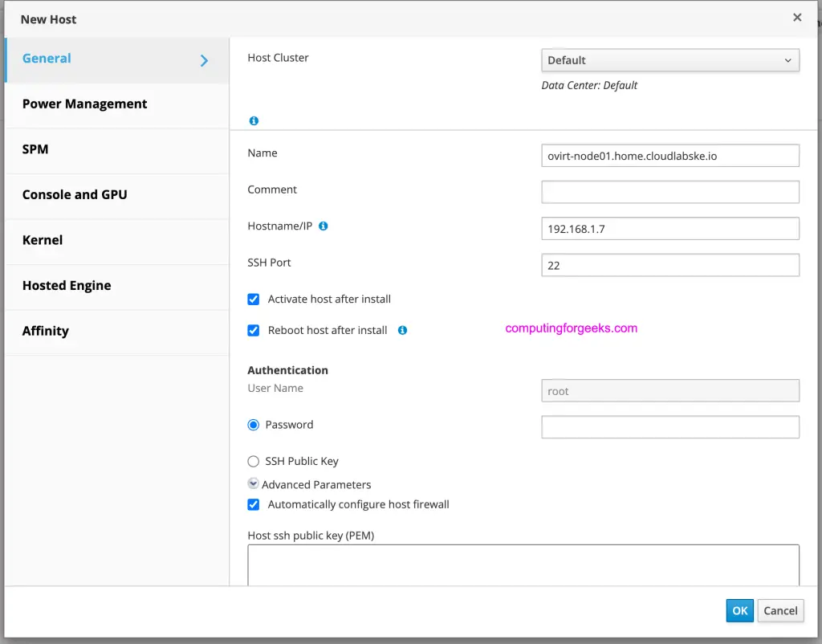Click the Authentication heading

[288, 370]
